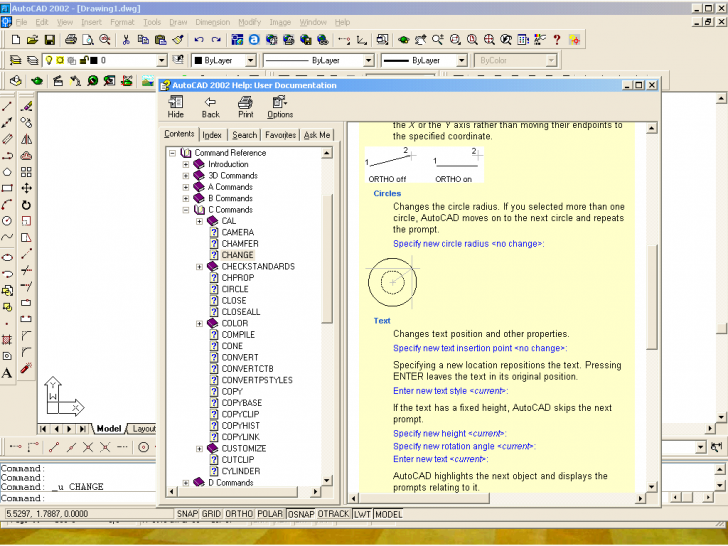Toggle POLAR tracking in status bar
The height and width of the screenshot is (546, 728).
[x=270, y=514]
